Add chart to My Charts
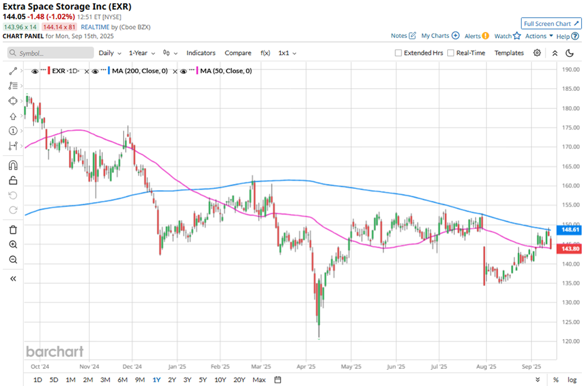Screen dimensions: 588x386 [x=440, y=36]
